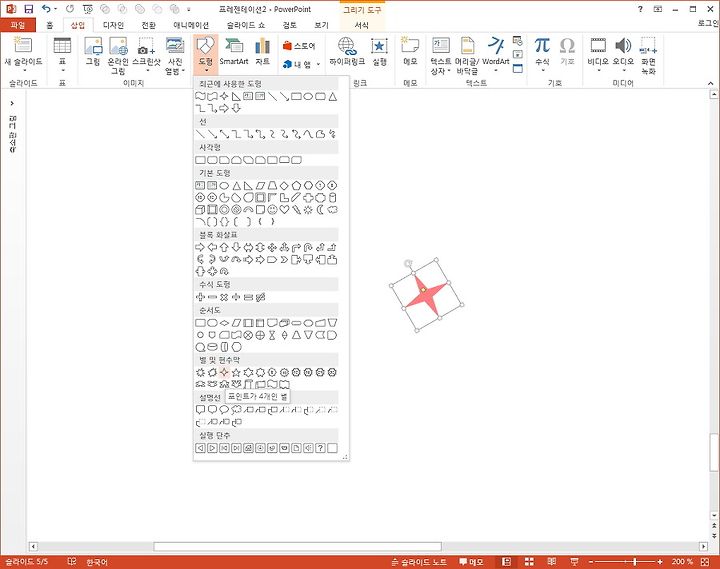Insert a SmartArt graphic
The image size is (720, 569).
234,51
